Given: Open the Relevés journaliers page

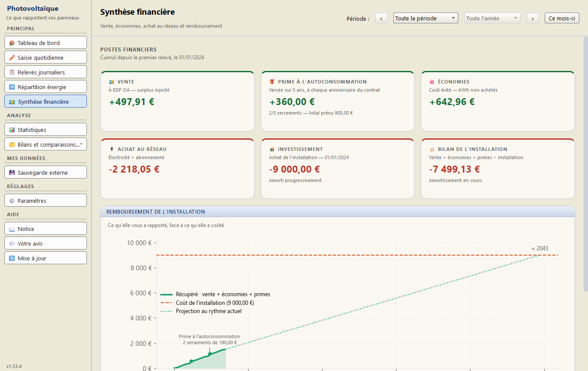Looking at the screenshot, I should tap(46, 72).
